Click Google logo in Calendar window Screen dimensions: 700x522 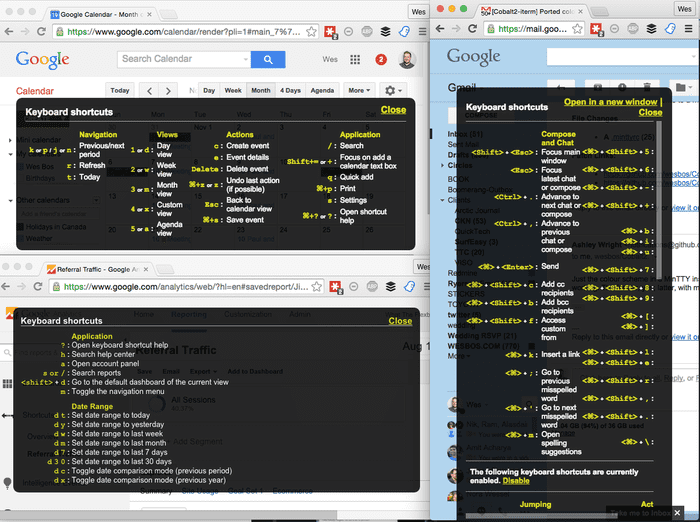coord(42,59)
